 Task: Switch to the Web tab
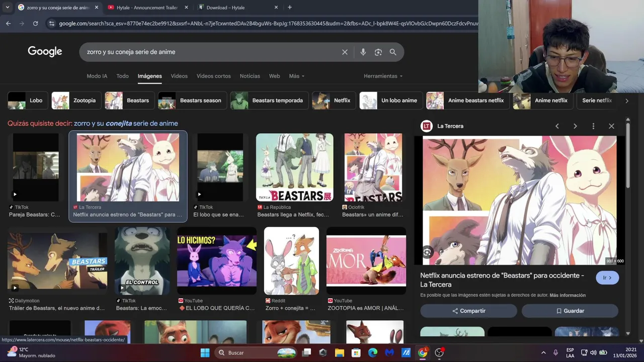[274, 76]
